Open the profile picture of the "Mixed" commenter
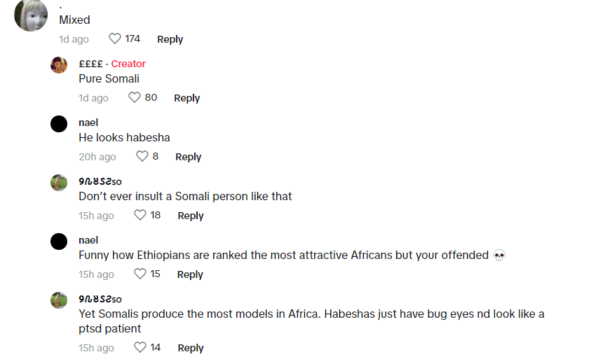 [x=31, y=15]
